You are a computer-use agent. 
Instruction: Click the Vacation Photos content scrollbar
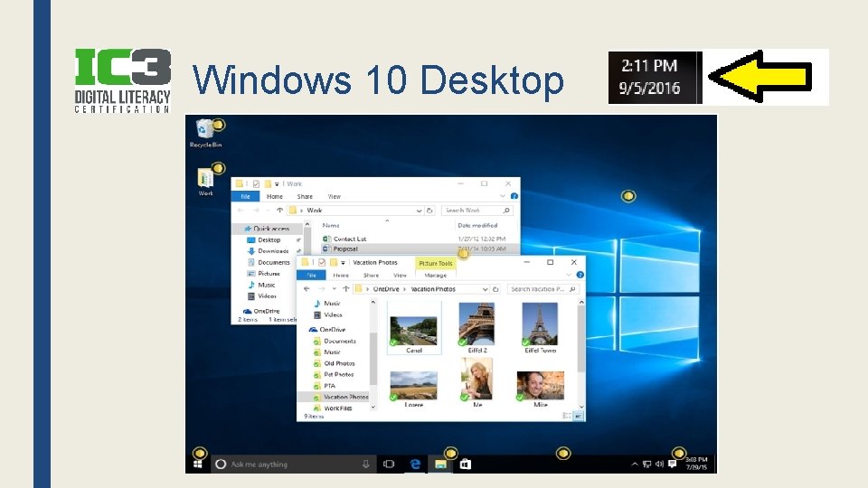pyautogui.click(x=580, y=354)
